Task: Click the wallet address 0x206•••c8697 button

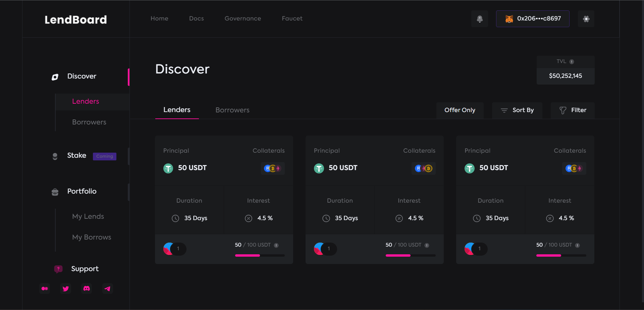Action: (x=533, y=19)
